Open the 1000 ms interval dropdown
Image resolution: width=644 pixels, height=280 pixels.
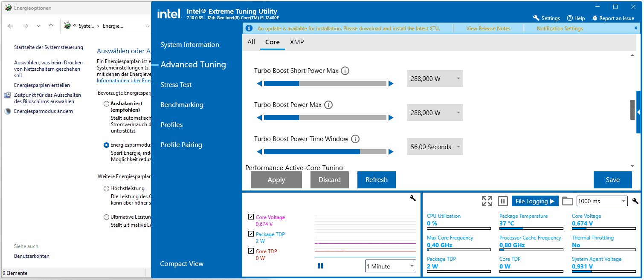click(602, 201)
